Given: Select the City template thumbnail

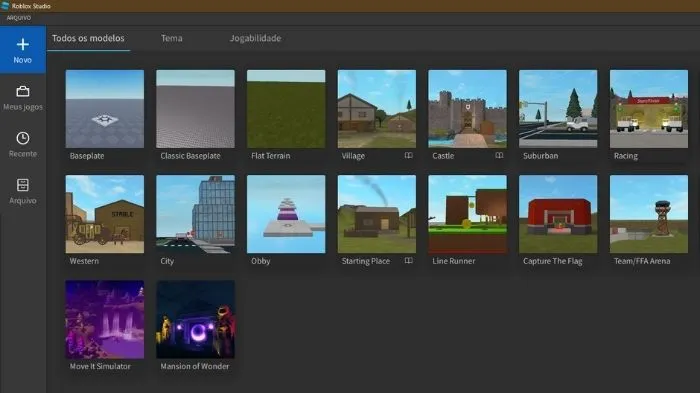Looking at the screenshot, I should point(196,214).
